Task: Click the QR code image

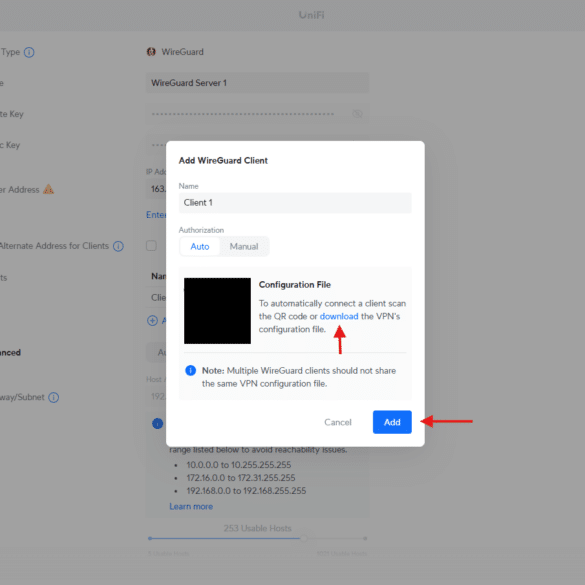Action: point(217,310)
